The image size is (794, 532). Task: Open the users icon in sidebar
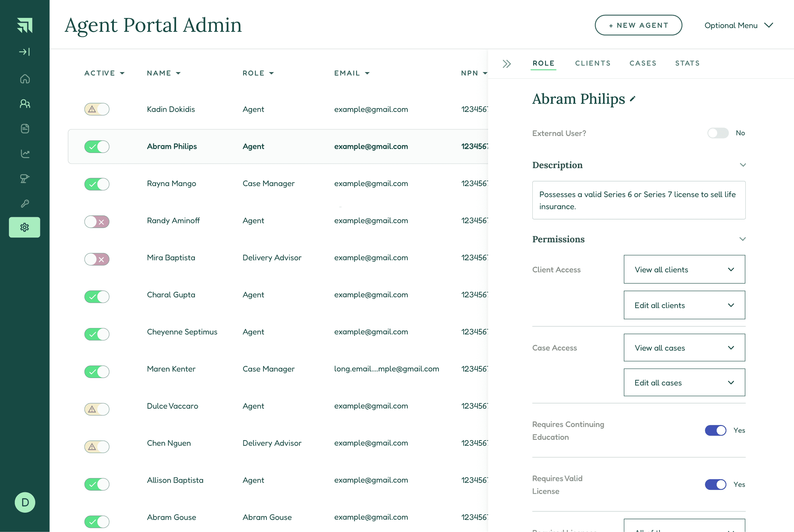pyautogui.click(x=25, y=104)
